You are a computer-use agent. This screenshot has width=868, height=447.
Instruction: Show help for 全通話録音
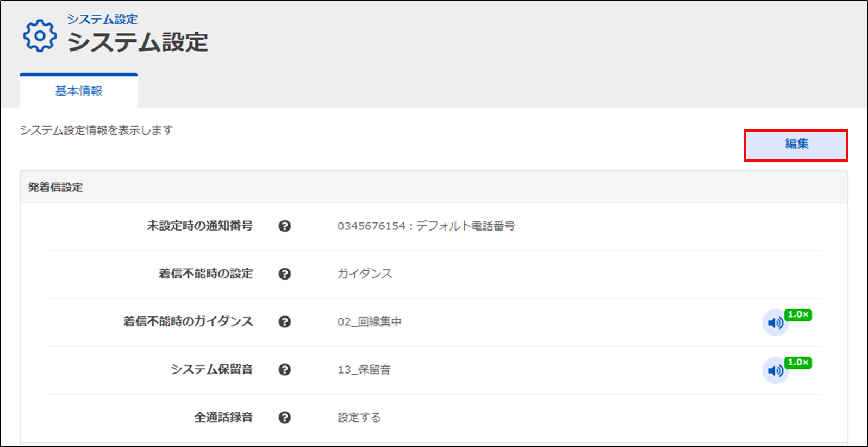285,418
